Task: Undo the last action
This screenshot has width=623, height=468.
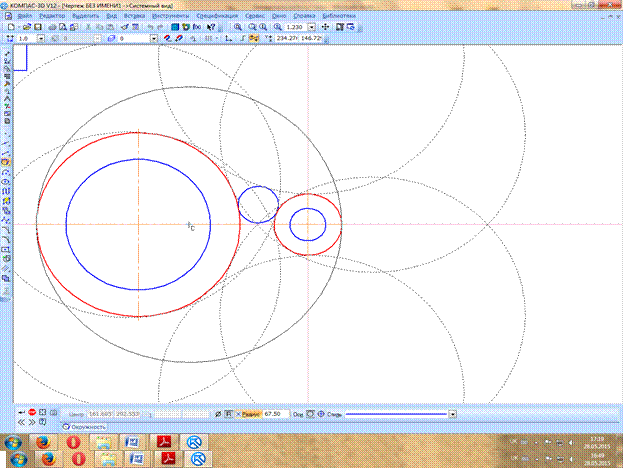Action: click(150, 27)
